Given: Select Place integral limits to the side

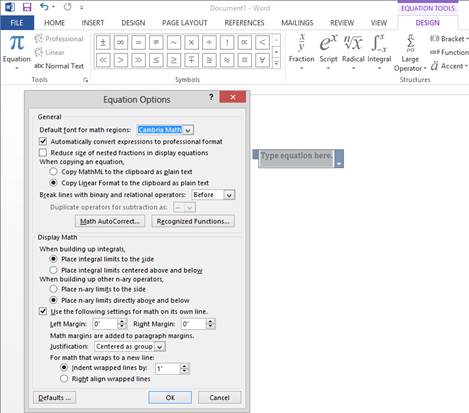Looking at the screenshot, I should click(x=53, y=259).
